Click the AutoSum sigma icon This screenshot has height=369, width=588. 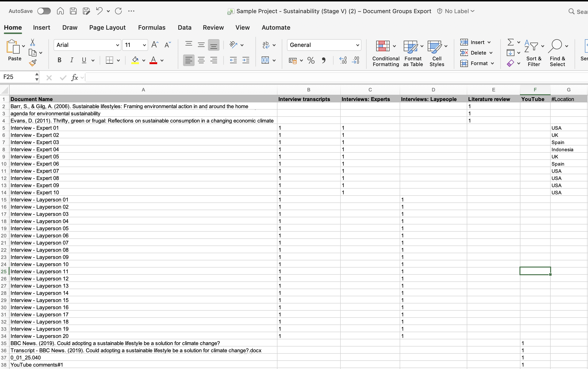coord(510,42)
